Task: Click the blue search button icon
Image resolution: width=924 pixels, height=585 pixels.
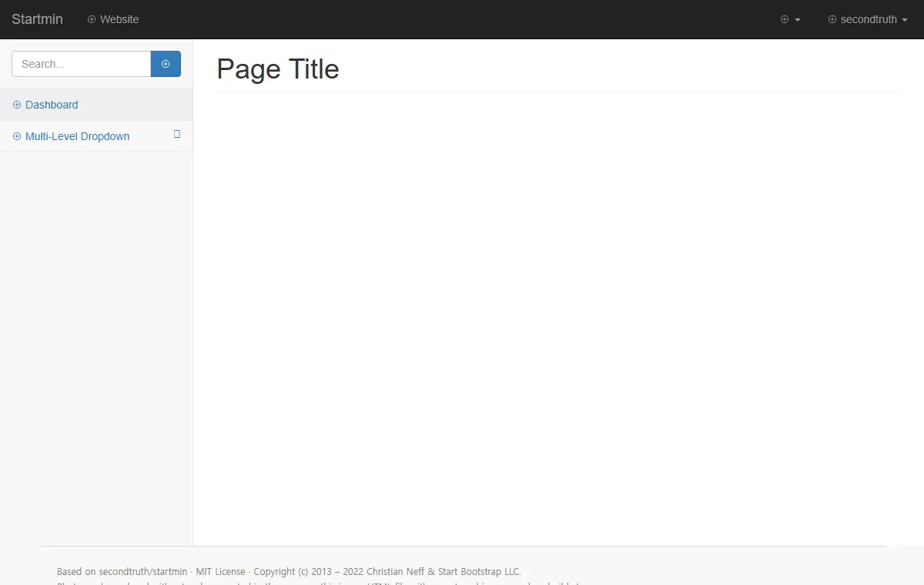Action: point(166,64)
